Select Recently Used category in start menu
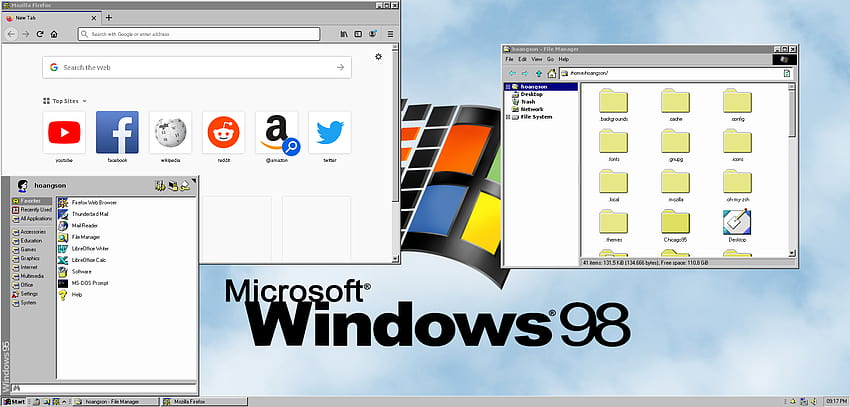 [32, 210]
